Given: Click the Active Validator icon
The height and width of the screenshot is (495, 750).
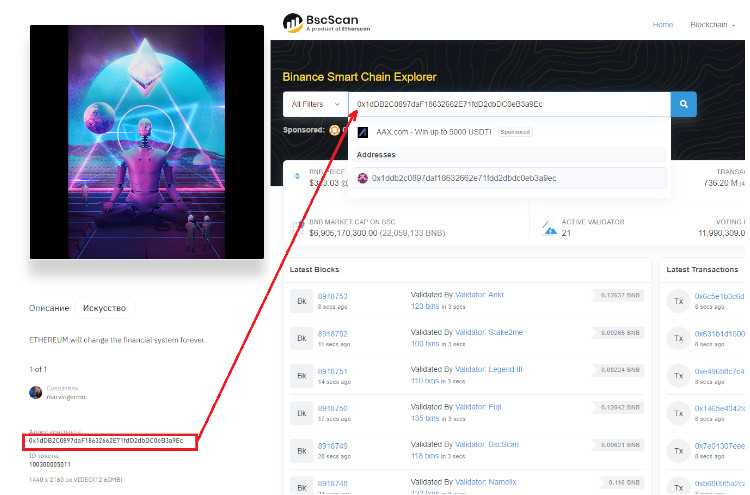Looking at the screenshot, I should point(550,228).
